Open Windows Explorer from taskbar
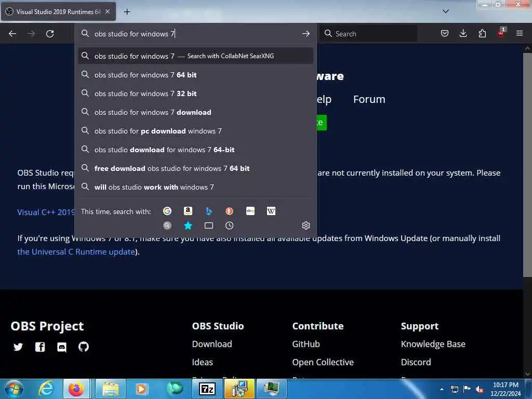532x399 pixels. tap(110, 389)
